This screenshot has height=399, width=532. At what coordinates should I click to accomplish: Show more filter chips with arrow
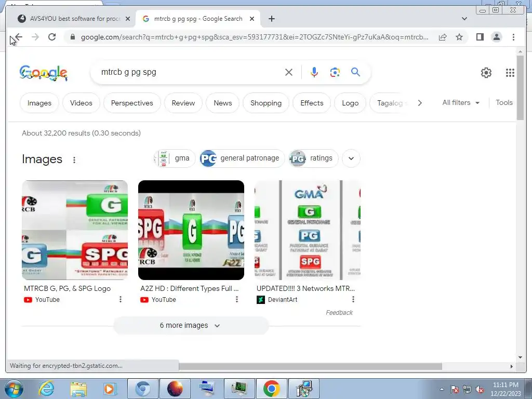420,103
